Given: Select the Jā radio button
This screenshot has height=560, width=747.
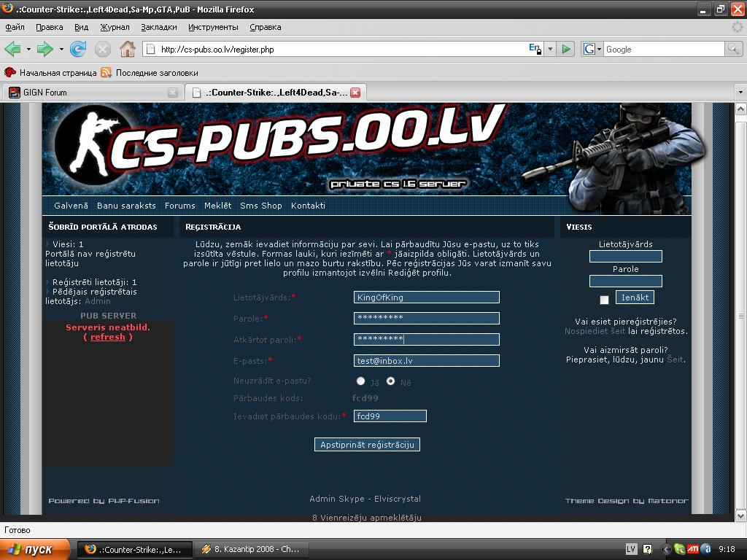Looking at the screenshot, I should click(360, 381).
